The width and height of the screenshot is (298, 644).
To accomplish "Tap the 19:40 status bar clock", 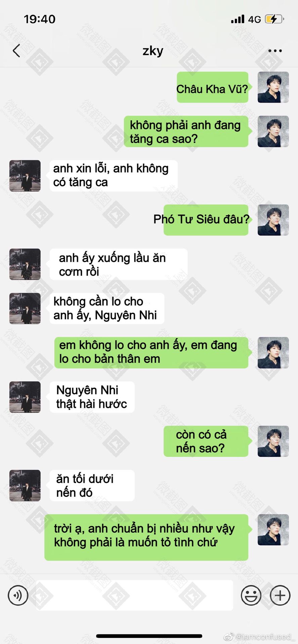I will [39, 19].
